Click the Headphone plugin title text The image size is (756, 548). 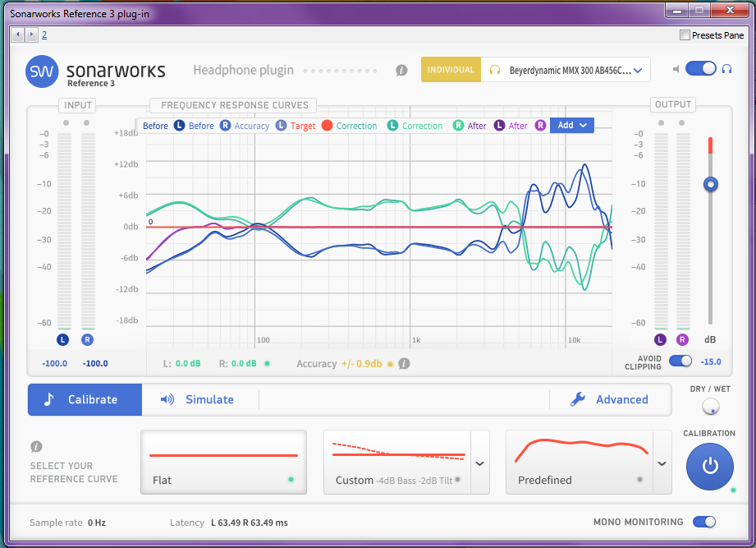[244, 71]
